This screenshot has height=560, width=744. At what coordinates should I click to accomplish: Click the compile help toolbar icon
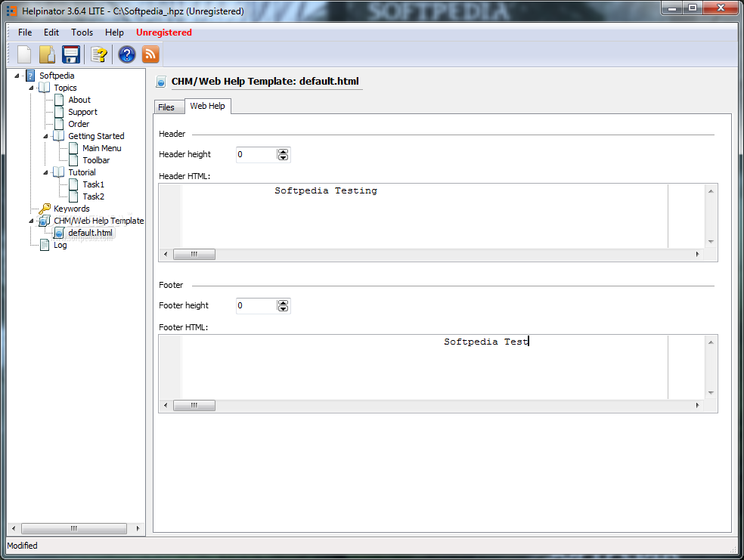99,54
